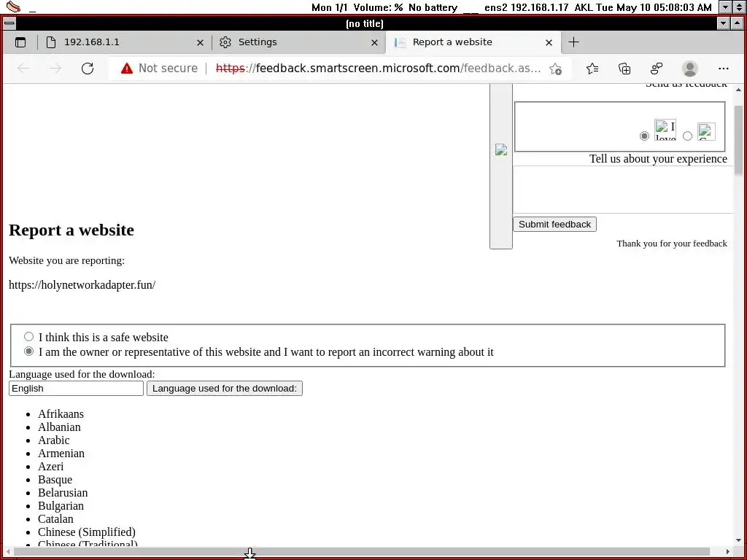Click the address bar URL

click(x=379, y=69)
